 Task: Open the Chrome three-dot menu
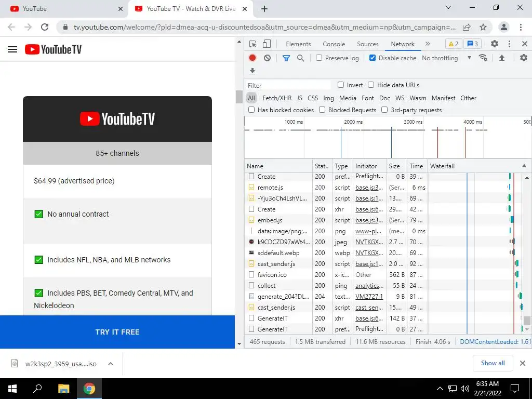pyautogui.click(x=521, y=27)
